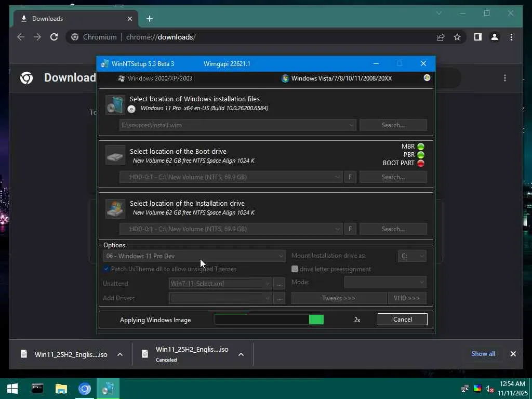This screenshot has width=532, height=399.
Task: Open the Unattend Win7-11-Select.xml dropdown
Action: point(220,284)
